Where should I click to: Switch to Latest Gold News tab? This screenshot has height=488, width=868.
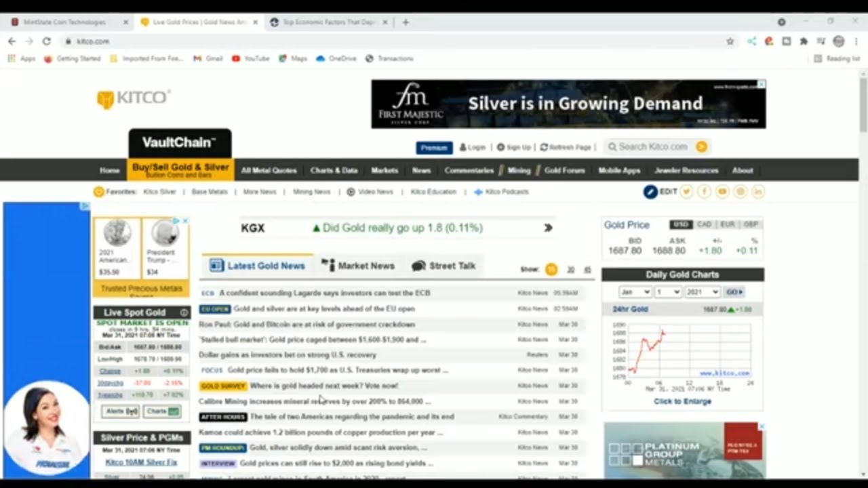258,266
